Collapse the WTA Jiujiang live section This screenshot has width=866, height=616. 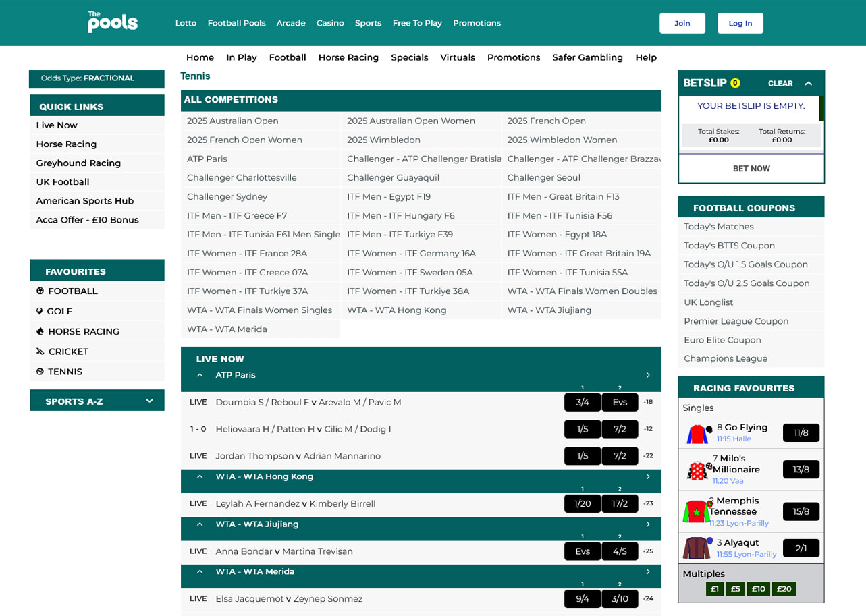(x=200, y=524)
